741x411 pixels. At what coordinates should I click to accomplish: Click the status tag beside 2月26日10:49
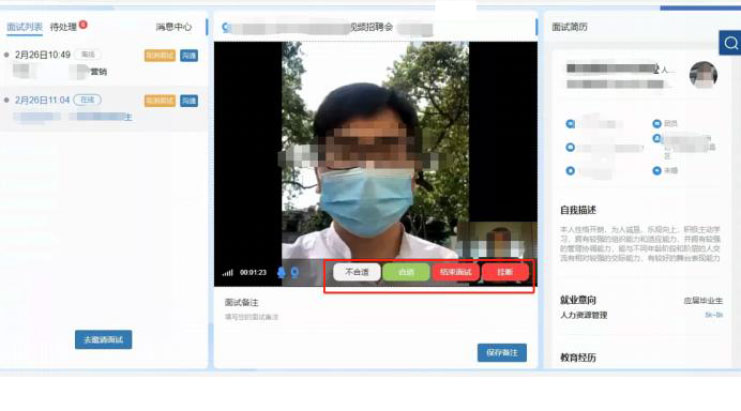tap(88, 54)
